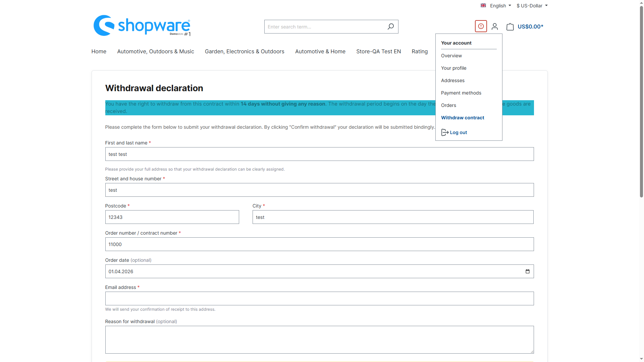Viewport: 644px width, 362px height.
Task: Click the Order number field
Action: [x=319, y=244]
